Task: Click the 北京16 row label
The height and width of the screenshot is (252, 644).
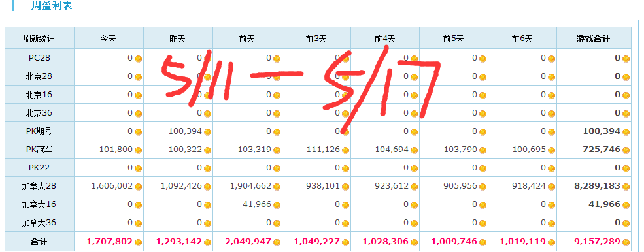Action: click(39, 95)
